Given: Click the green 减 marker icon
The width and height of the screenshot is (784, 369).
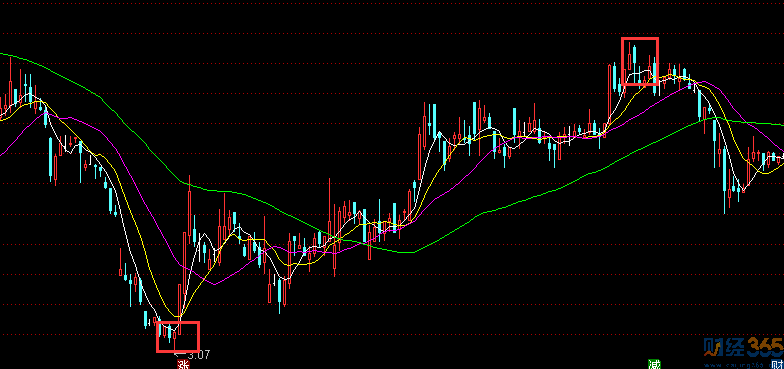Looking at the screenshot, I should click(654, 364).
